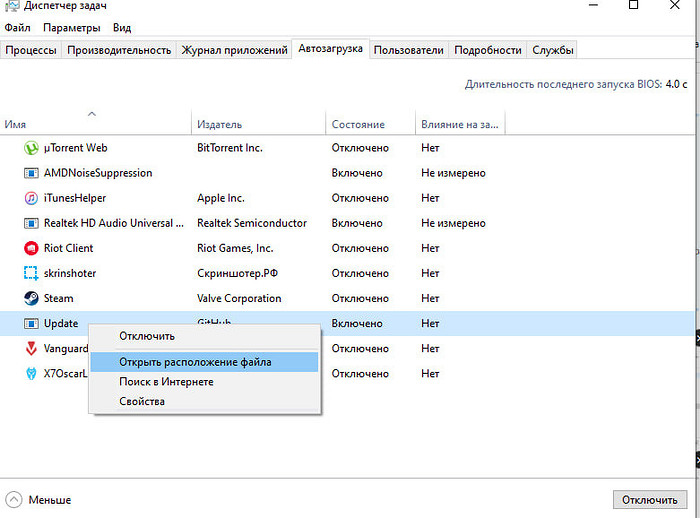The image size is (700, 518).
Task: Click the µTorrent Web icon
Action: point(31,148)
